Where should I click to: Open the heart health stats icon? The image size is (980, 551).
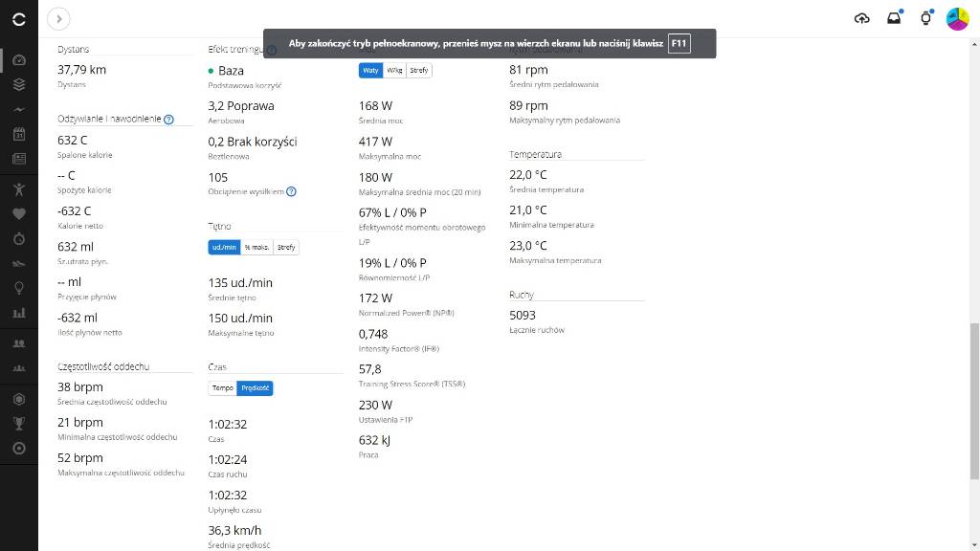(19, 213)
